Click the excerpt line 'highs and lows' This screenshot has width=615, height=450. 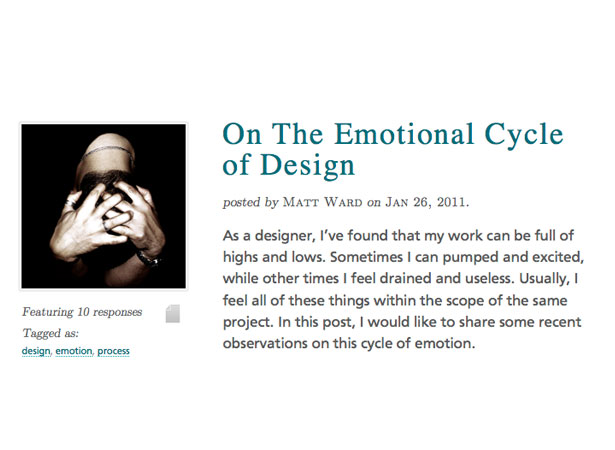403,257
